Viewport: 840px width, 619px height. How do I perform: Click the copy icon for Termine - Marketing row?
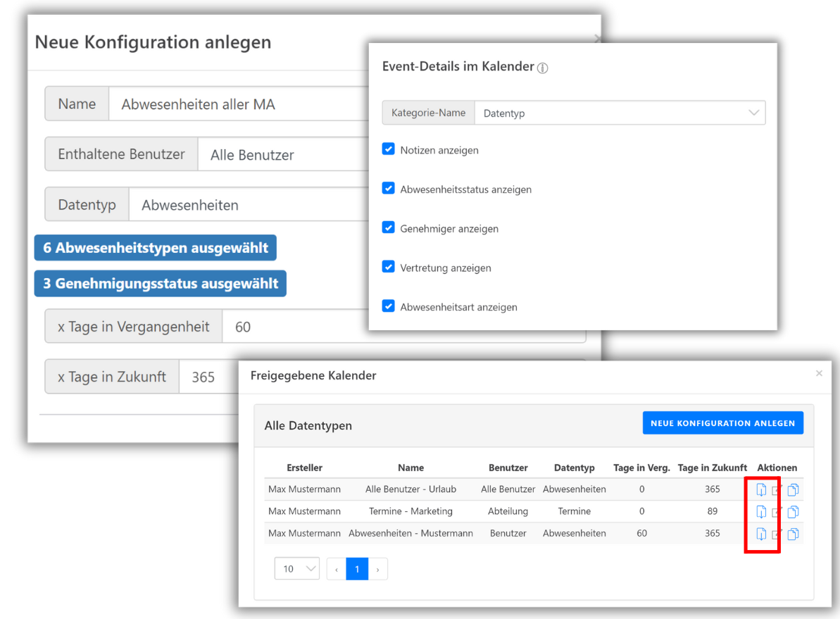click(x=793, y=511)
